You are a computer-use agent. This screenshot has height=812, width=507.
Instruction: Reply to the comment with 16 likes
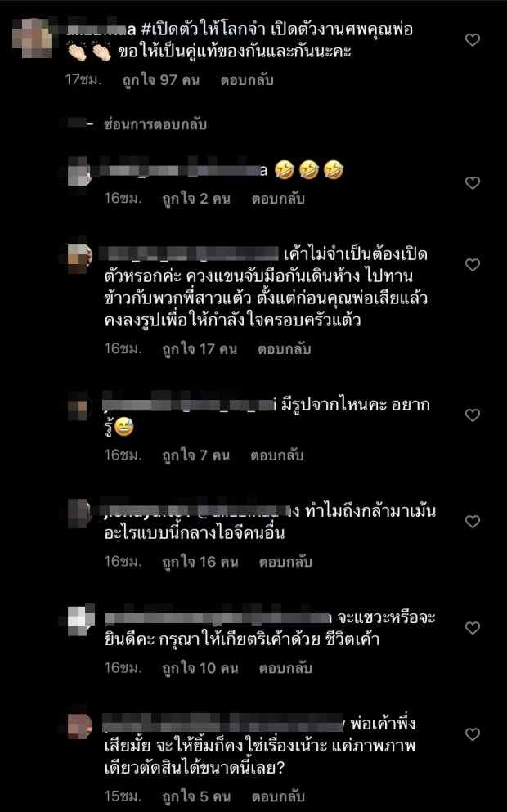click(285, 562)
